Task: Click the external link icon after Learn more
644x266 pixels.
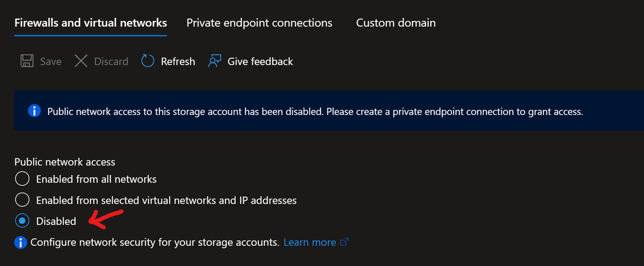Action: click(344, 242)
